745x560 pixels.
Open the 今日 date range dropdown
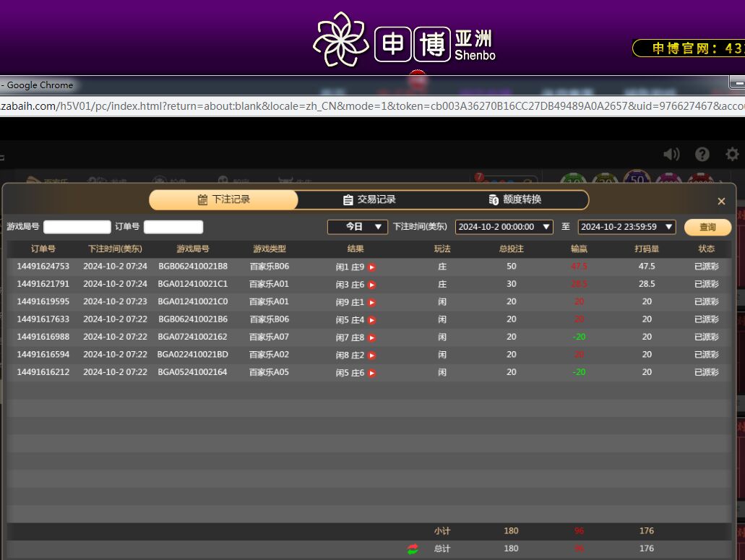coord(358,227)
